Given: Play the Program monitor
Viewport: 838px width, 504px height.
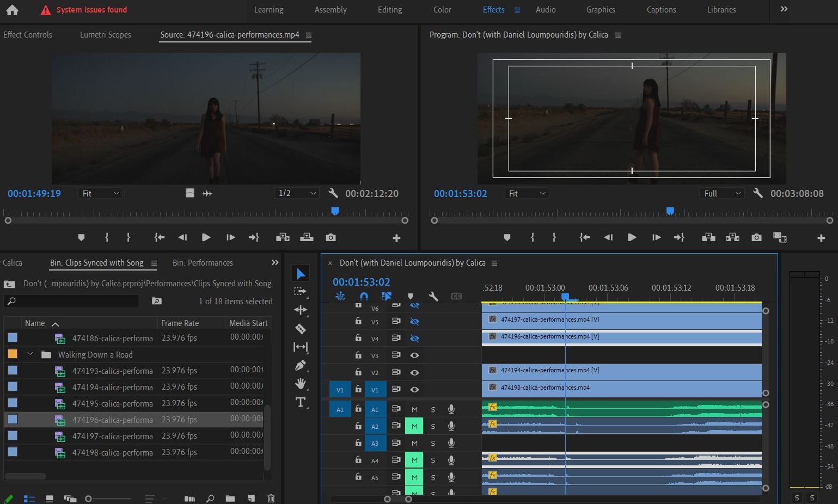Looking at the screenshot, I should [632, 237].
